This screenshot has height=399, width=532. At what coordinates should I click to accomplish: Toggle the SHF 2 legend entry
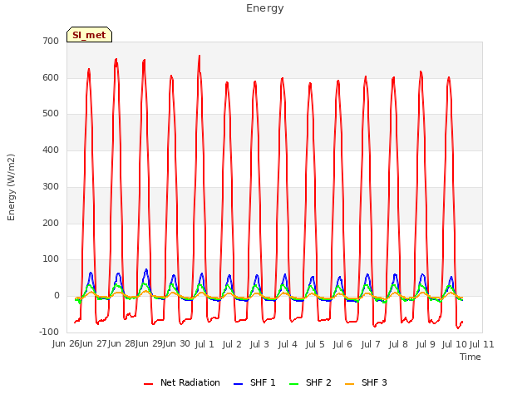pyautogui.click(x=310, y=382)
